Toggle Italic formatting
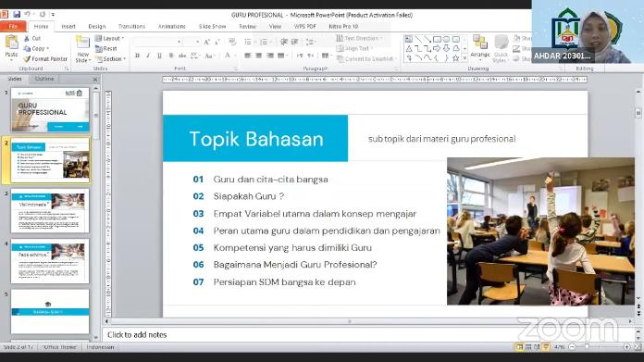Viewport: 644px width, 362px height. (x=148, y=56)
